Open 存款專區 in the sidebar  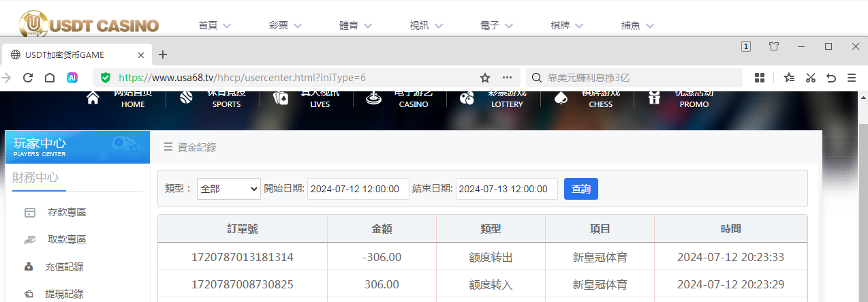point(66,213)
